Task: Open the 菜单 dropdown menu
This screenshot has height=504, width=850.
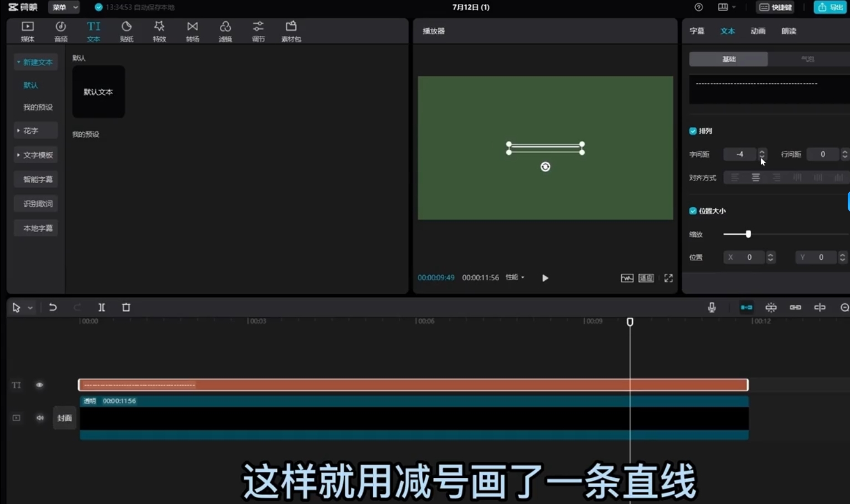Action: click(x=64, y=7)
